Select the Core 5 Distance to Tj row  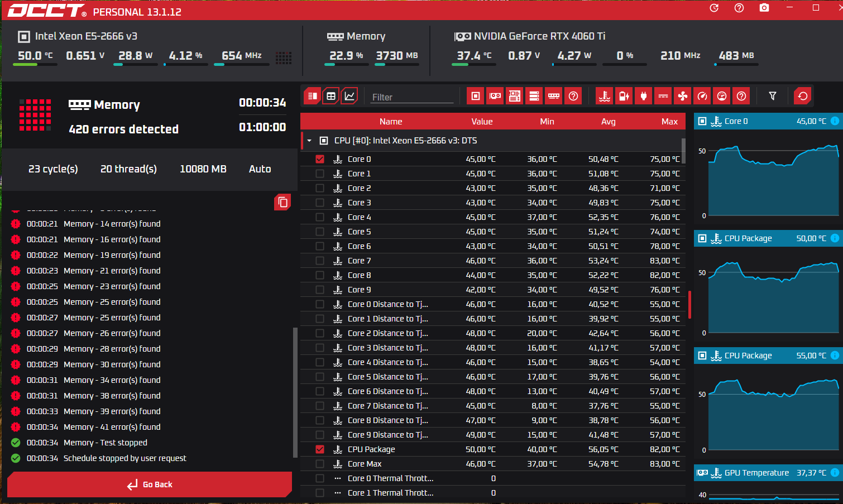(493, 377)
